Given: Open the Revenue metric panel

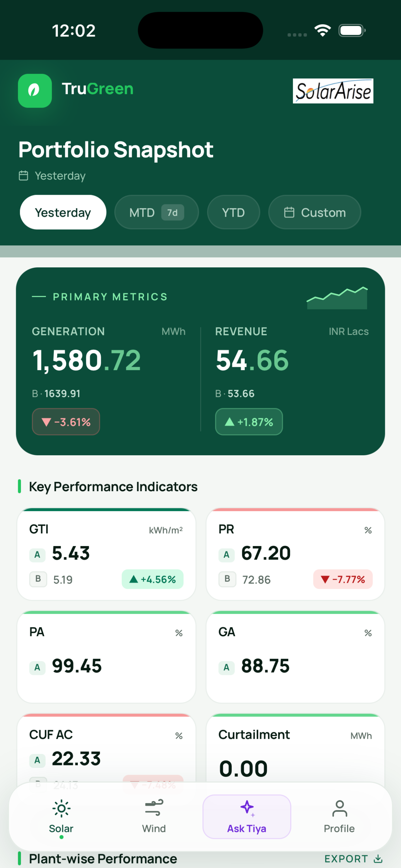Looking at the screenshot, I should click(x=292, y=379).
